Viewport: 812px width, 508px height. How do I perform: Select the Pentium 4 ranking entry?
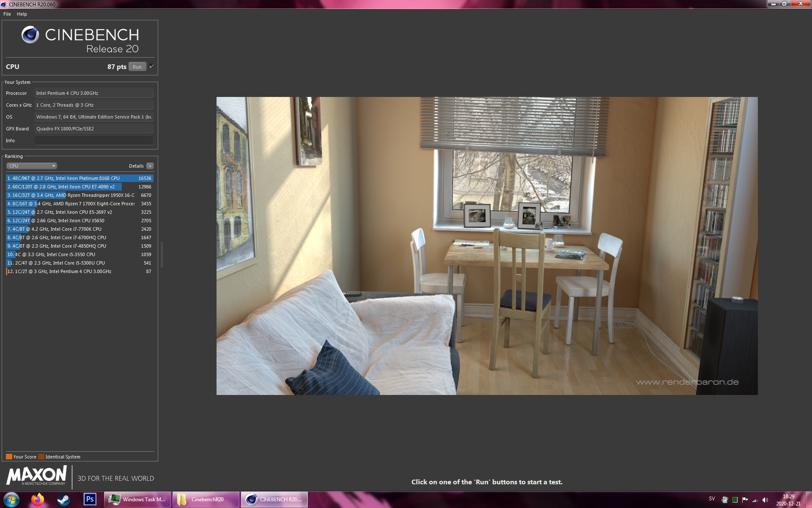(x=80, y=271)
